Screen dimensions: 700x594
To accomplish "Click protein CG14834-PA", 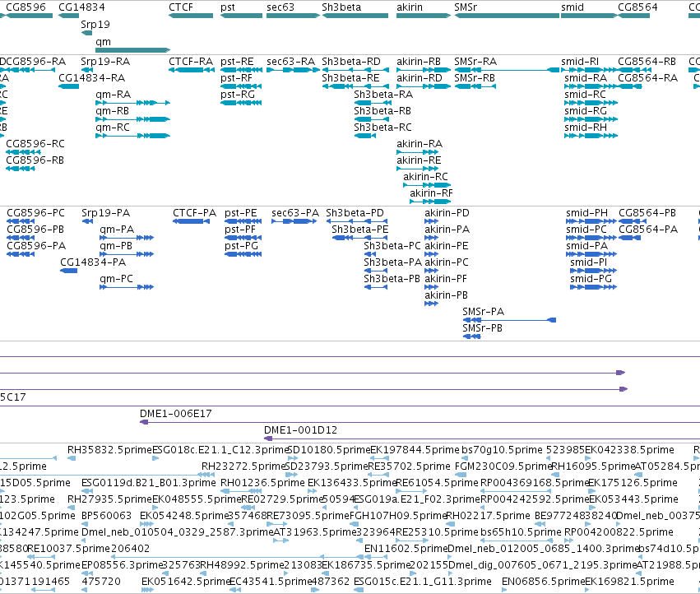I will 69,271.
